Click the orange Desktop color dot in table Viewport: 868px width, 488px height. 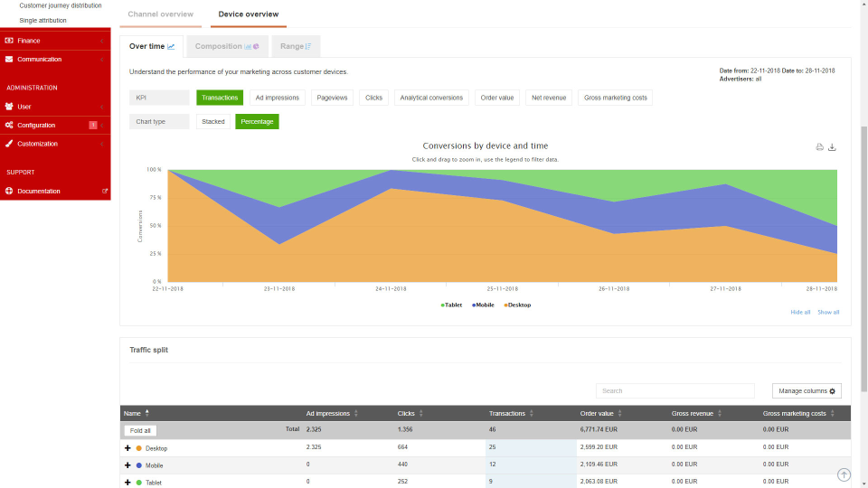(139, 448)
